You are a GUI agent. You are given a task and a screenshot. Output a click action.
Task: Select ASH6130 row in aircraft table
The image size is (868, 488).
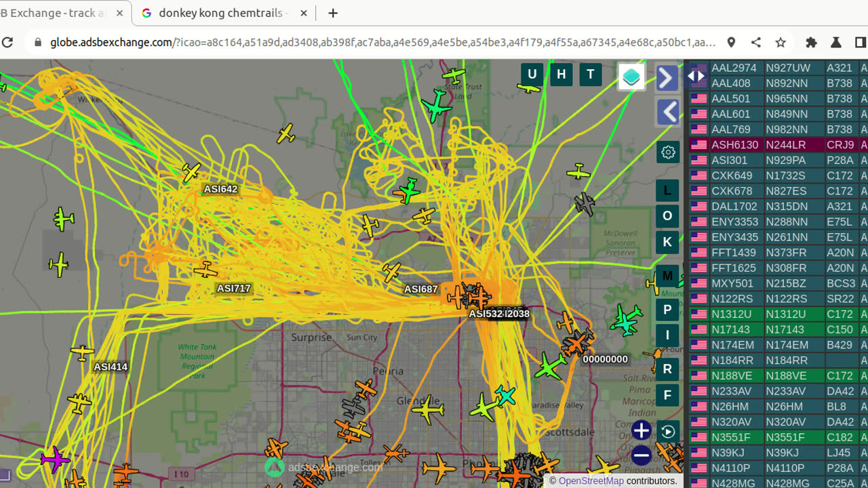[778, 144]
